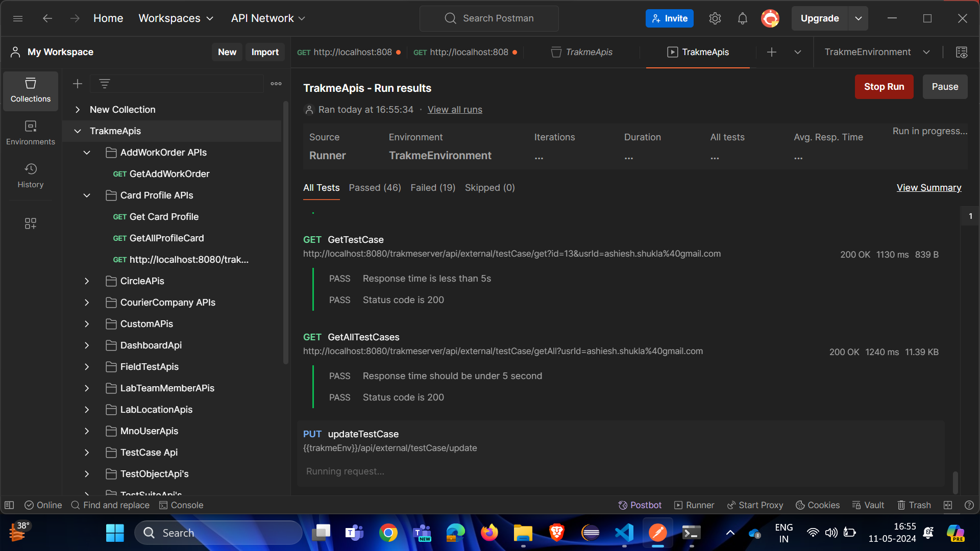Collapse the TrakmeApis collection
The height and width of the screenshot is (551, 980).
point(78,131)
